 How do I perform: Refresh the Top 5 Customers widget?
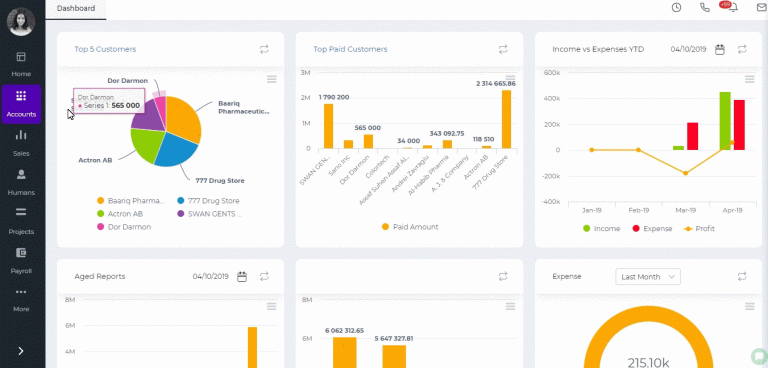(264, 49)
